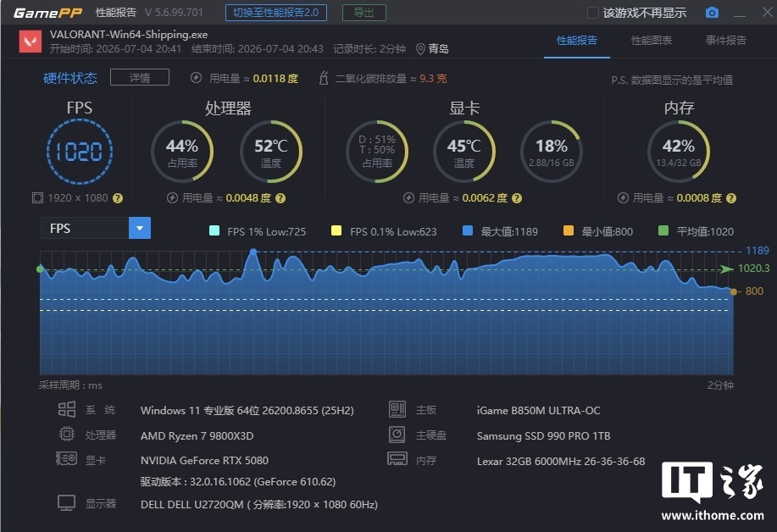
Task: Click the FPS 1020 circular gauge
Action: pyautogui.click(x=80, y=152)
